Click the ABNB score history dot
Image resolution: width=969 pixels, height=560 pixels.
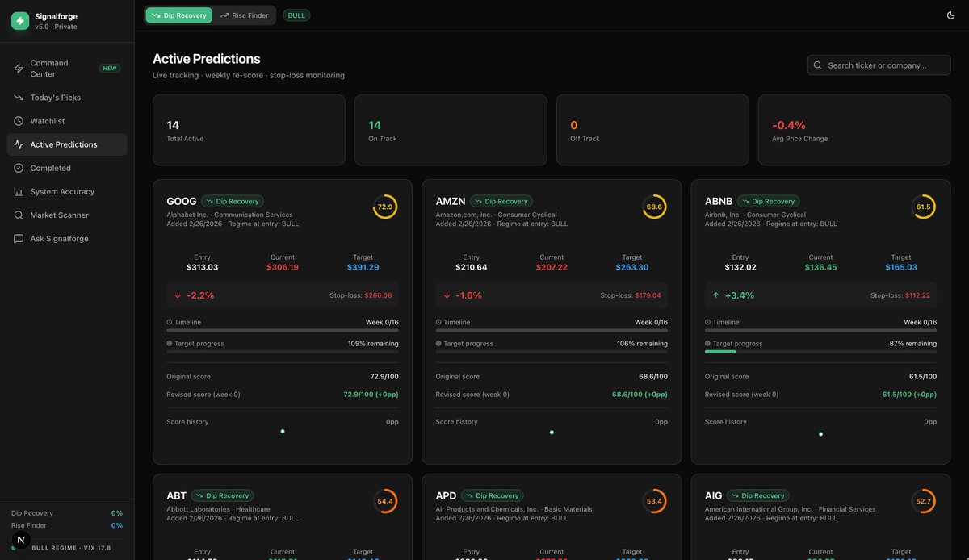820,434
